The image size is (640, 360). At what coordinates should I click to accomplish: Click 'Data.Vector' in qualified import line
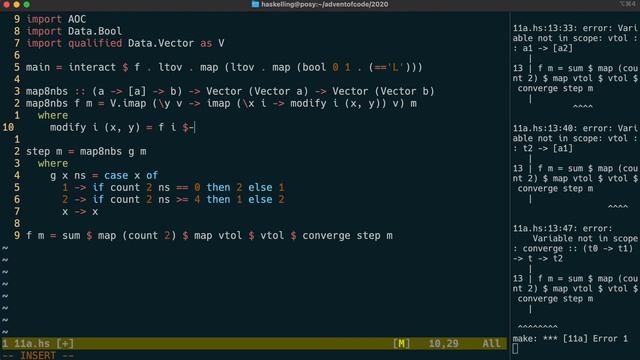[161, 43]
